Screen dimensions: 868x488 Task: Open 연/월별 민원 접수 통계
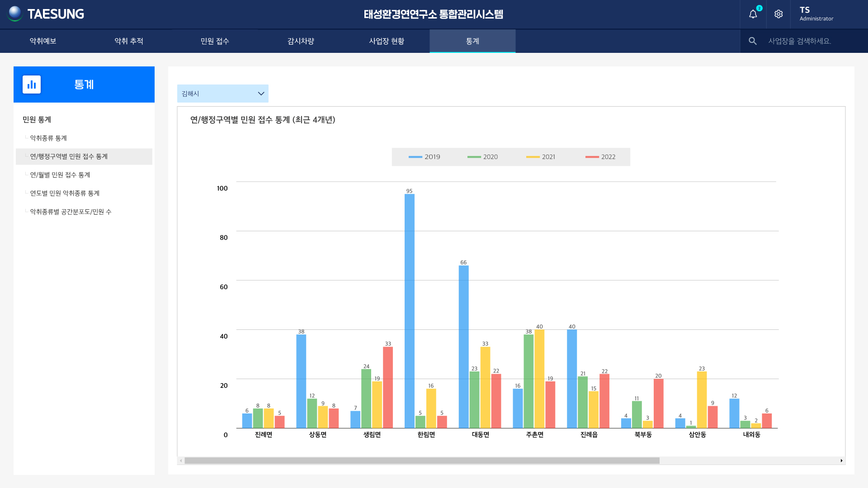60,175
